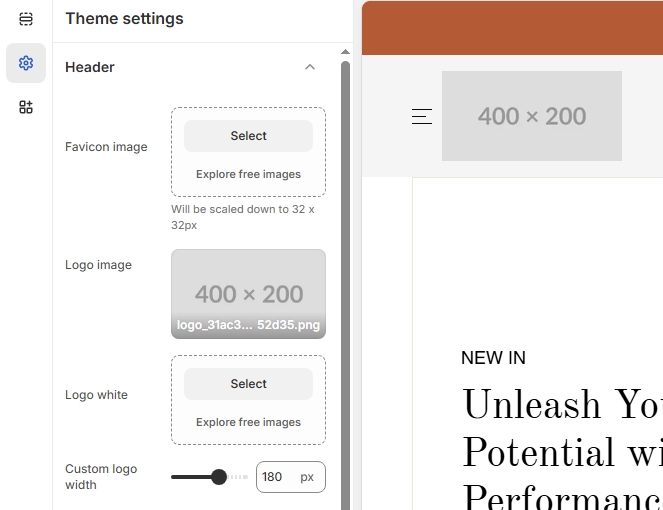Screen dimensions: 663x510
Task: Click Select for Favicon image
Action: pyautogui.click(x=248, y=136)
